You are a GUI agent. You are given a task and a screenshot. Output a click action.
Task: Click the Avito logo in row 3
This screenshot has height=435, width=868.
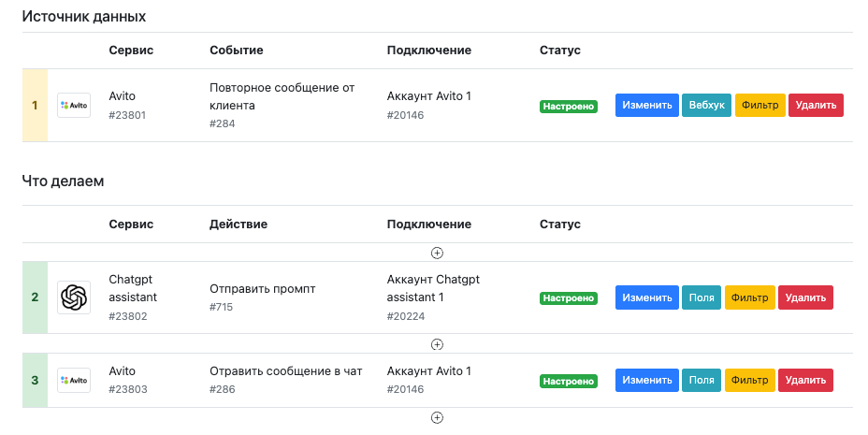[x=74, y=380]
